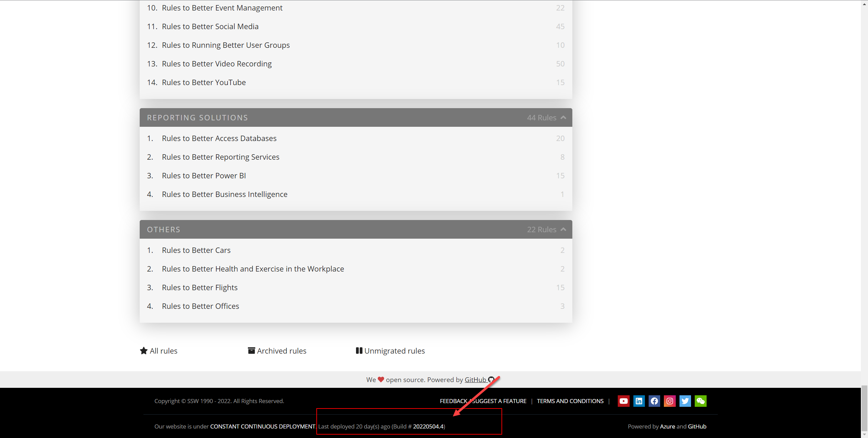Screen dimensions: 868x438
Task: Click the archive box icon
Action: tap(251, 351)
